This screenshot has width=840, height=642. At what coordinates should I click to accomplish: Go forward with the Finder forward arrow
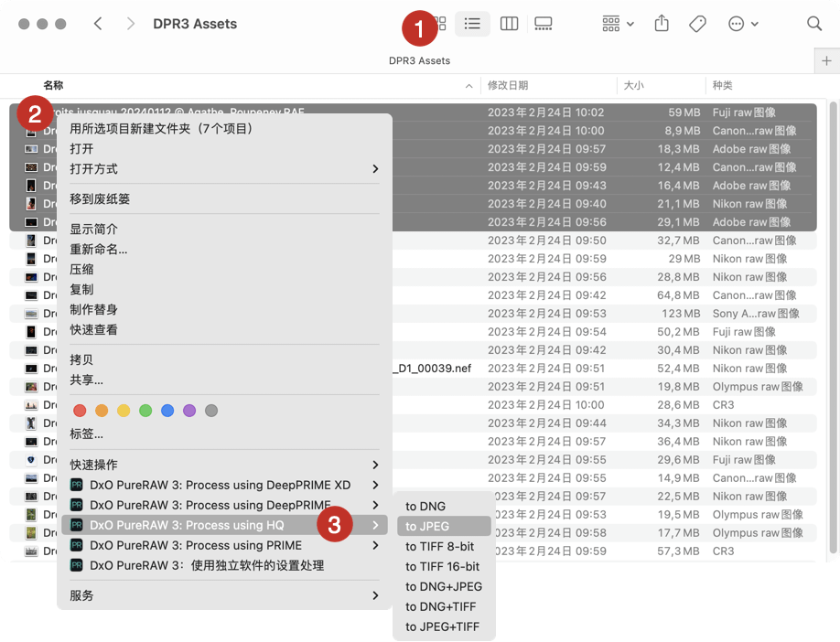click(130, 24)
